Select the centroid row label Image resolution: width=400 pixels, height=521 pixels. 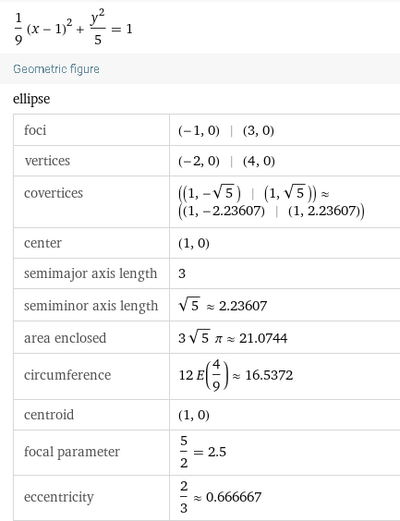pyautogui.click(x=49, y=415)
